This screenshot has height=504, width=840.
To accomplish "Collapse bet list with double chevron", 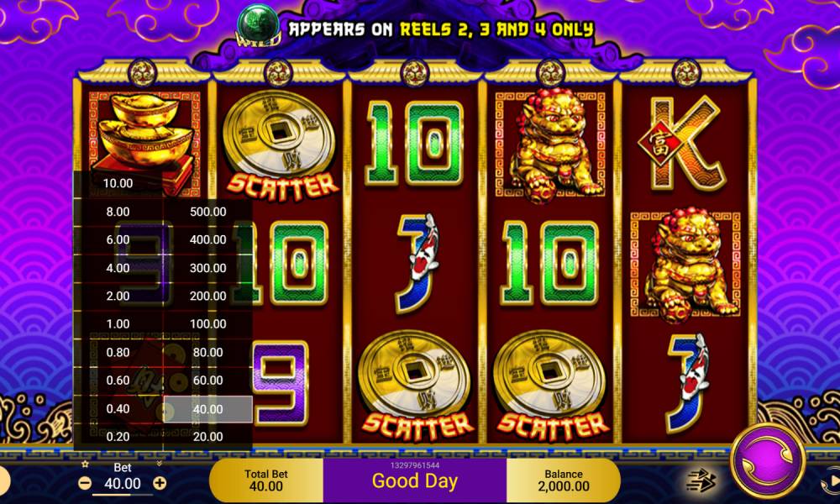I will point(159,464).
